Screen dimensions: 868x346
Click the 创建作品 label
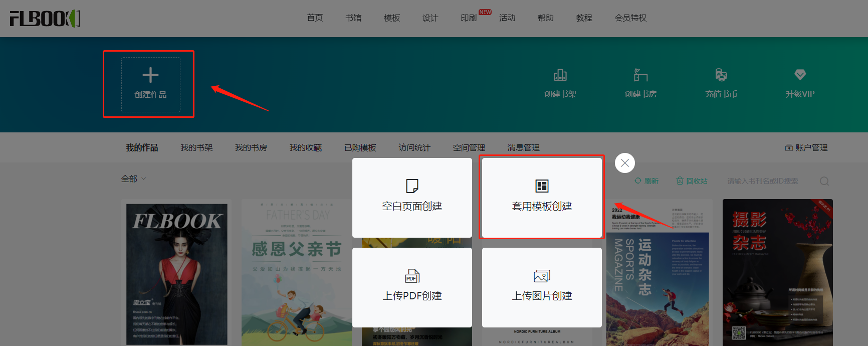150,94
